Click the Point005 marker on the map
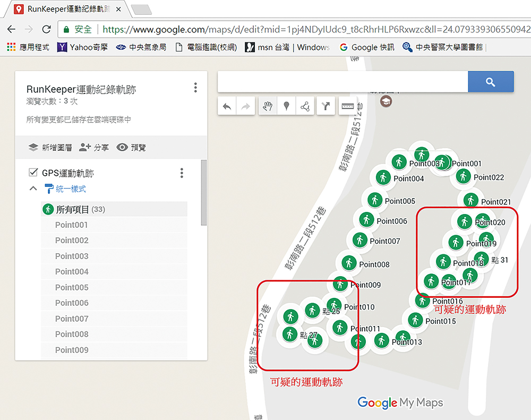The height and width of the screenshot is (420, 531). click(x=375, y=200)
